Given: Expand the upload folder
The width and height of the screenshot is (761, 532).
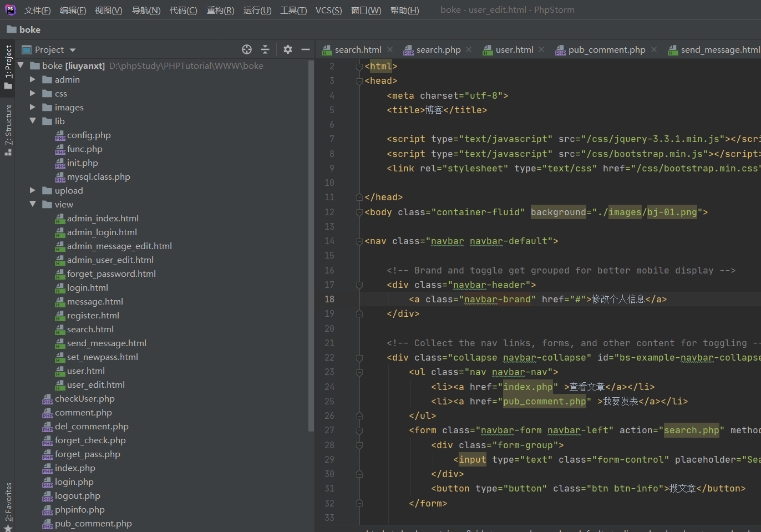Looking at the screenshot, I should point(33,190).
